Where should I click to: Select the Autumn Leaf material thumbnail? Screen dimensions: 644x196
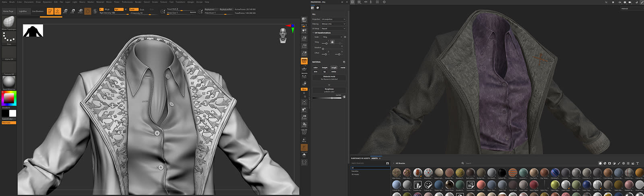tap(418, 173)
